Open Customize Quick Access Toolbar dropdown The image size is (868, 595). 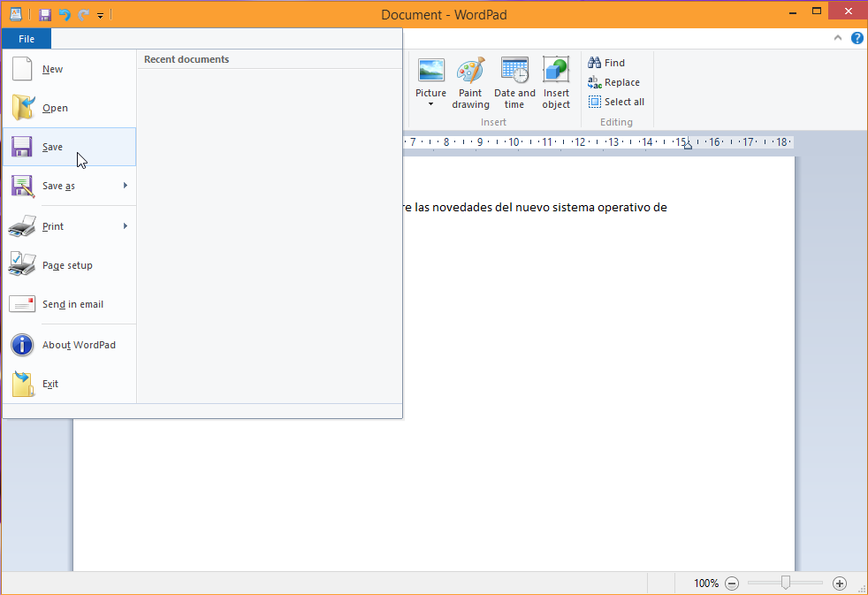(x=101, y=16)
